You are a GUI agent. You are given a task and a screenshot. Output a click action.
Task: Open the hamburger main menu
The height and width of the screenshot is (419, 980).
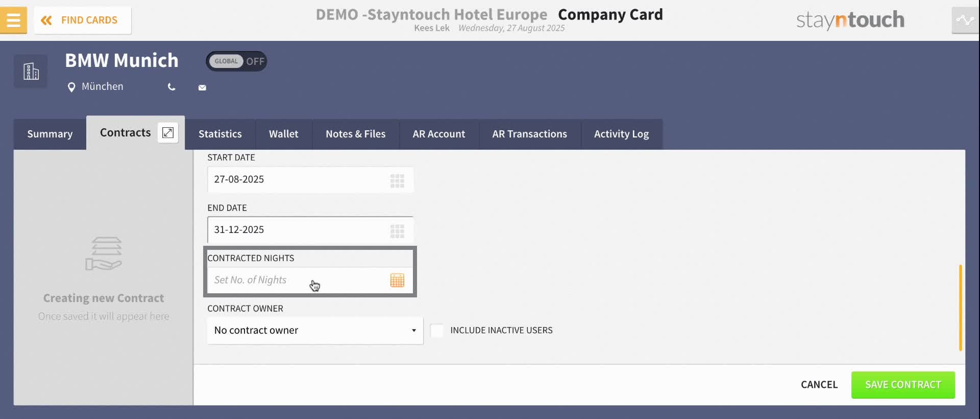pos(13,20)
